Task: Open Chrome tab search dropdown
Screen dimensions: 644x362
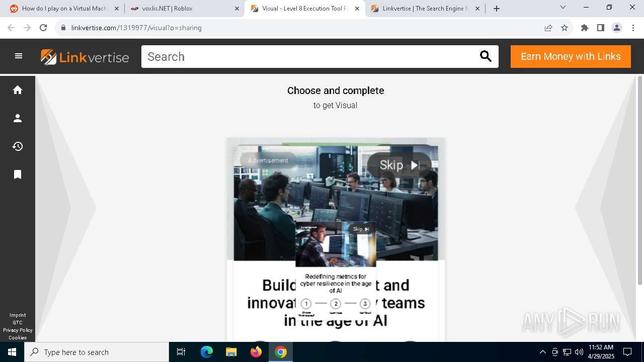Action: coord(563,7)
